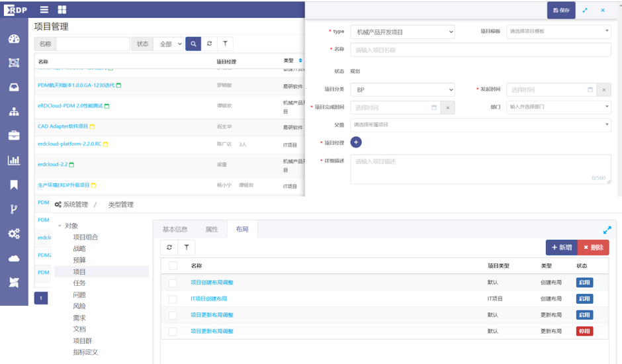This screenshot has height=364, width=622.
Task: Click the dashboard gauge icon in sidebar
Action: pos(14,38)
